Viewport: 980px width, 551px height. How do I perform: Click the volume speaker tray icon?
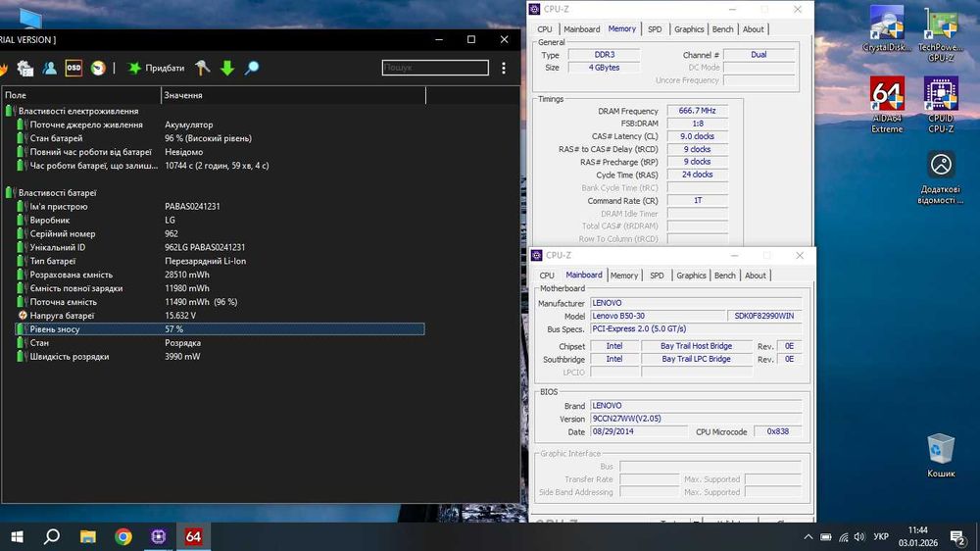click(x=860, y=536)
